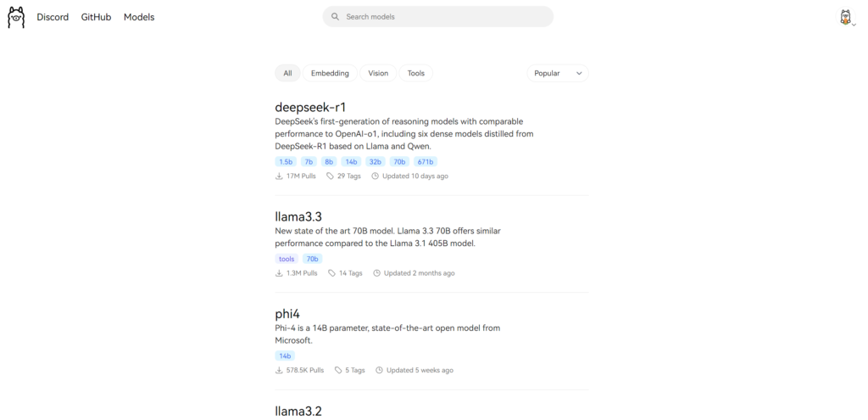The image size is (868, 420).
Task: Select the All filter
Action: pyautogui.click(x=287, y=74)
